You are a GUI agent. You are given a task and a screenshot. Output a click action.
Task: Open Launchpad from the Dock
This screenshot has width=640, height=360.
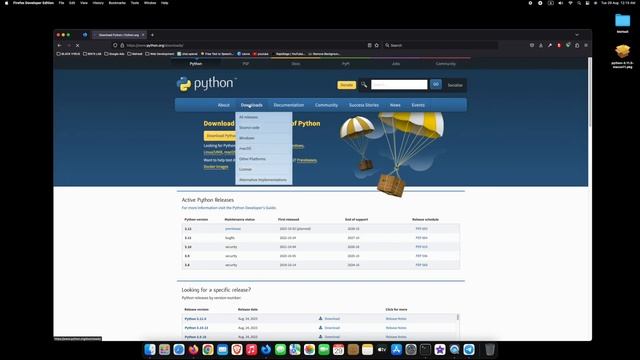(164, 350)
